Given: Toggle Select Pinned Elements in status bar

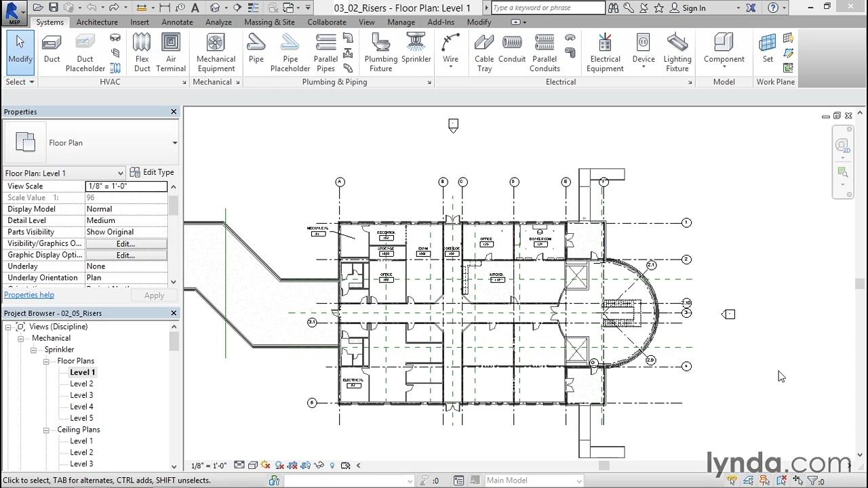Looking at the screenshot, I should (x=765, y=481).
